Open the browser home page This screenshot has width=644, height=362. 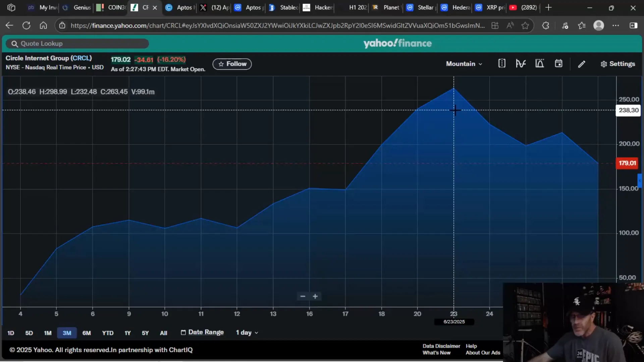click(x=43, y=25)
